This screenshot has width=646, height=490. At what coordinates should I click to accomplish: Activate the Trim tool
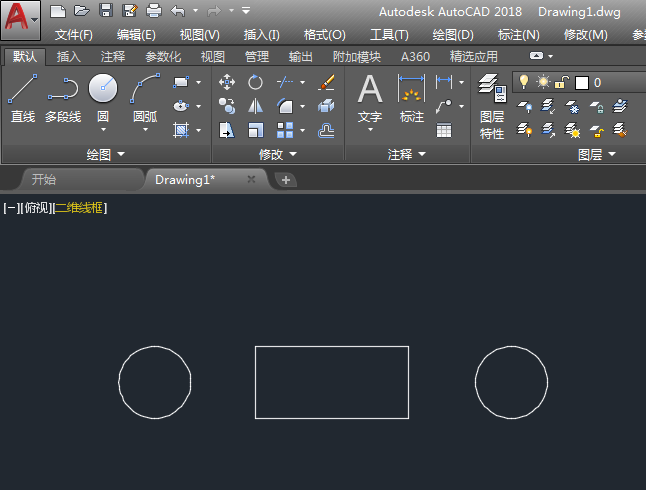pos(285,82)
